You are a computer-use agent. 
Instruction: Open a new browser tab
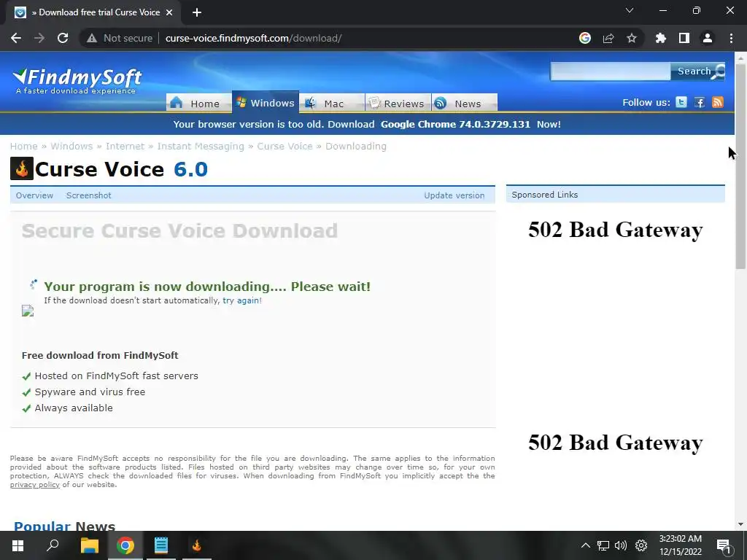(x=197, y=12)
